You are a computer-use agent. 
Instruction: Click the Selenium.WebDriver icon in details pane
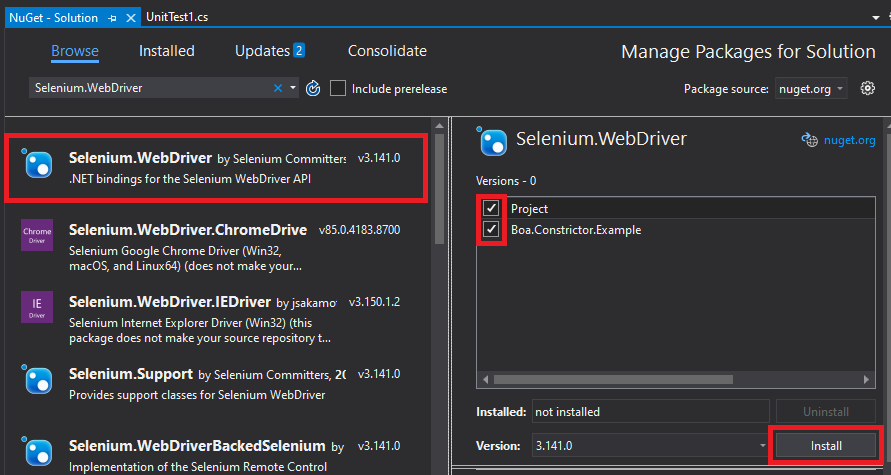click(x=492, y=141)
